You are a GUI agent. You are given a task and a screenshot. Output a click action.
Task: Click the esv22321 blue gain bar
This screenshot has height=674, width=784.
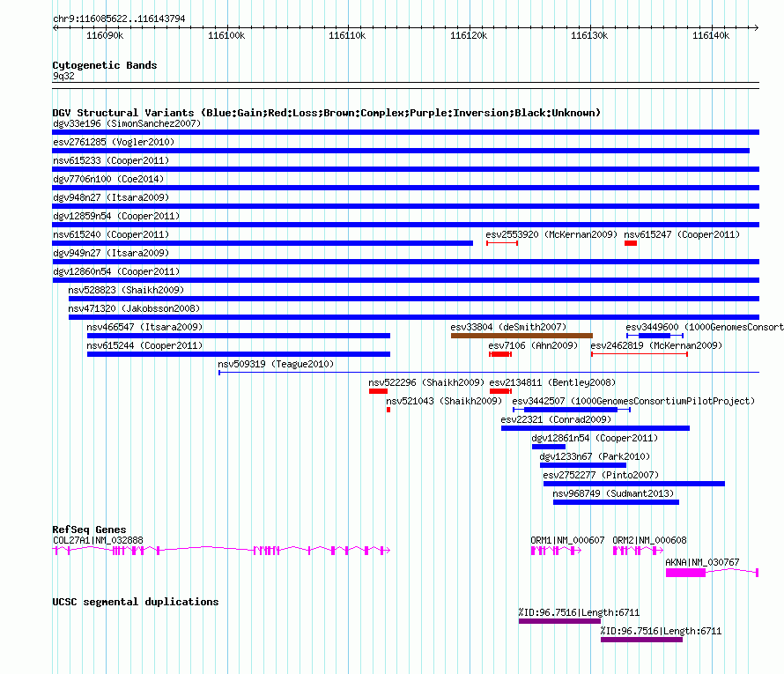click(595, 428)
